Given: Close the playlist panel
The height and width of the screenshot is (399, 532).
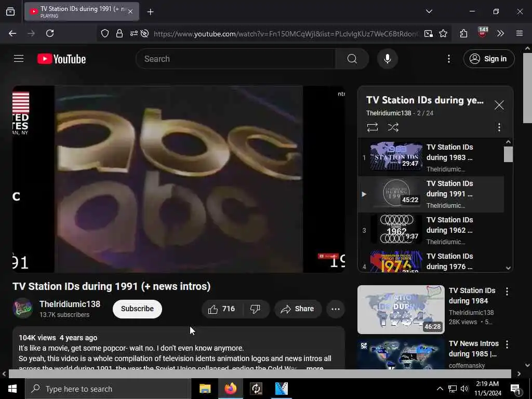Looking at the screenshot, I should [499, 105].
